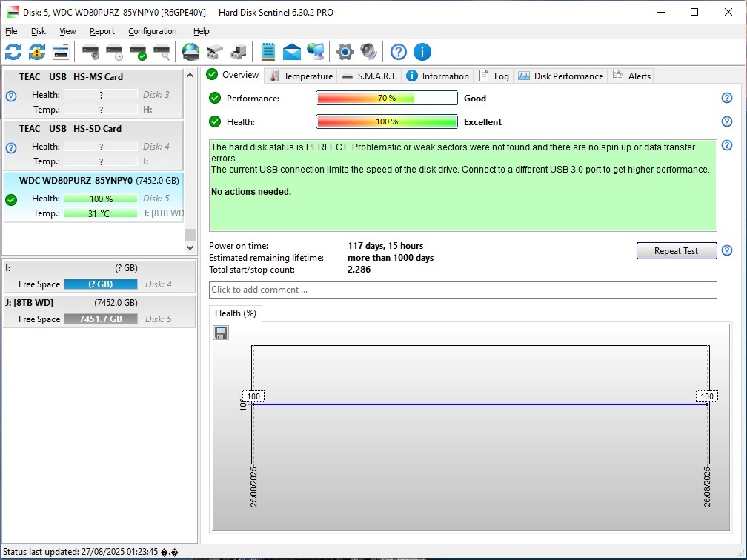747x560 pixels.
Task: Click the computer tower with trays toolbar icon
Action: coord(239,52)
